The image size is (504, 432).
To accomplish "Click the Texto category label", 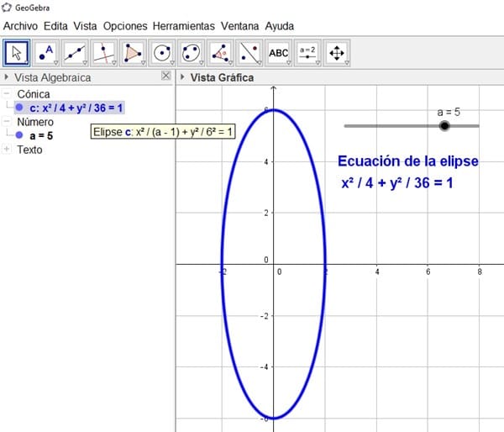I will [29, 150].
